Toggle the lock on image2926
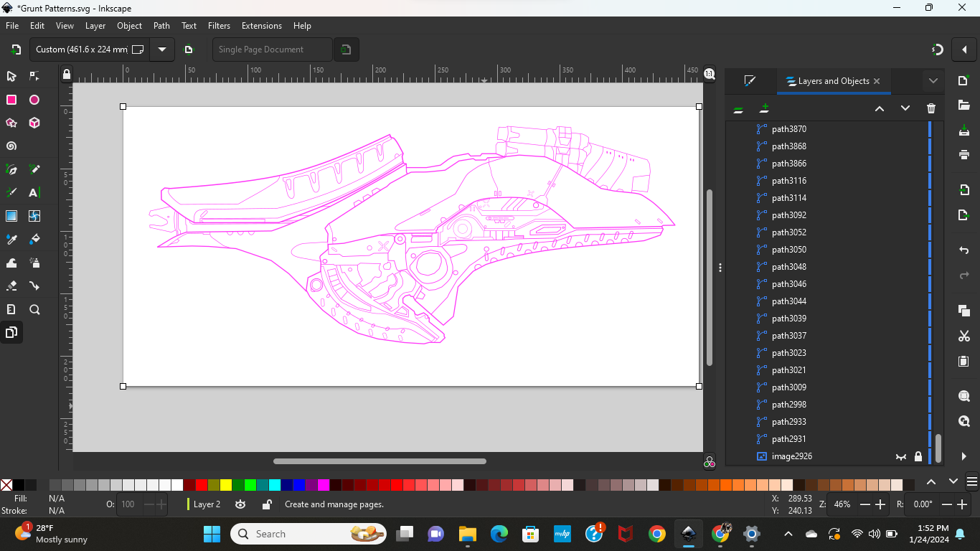 coord(918,456)
